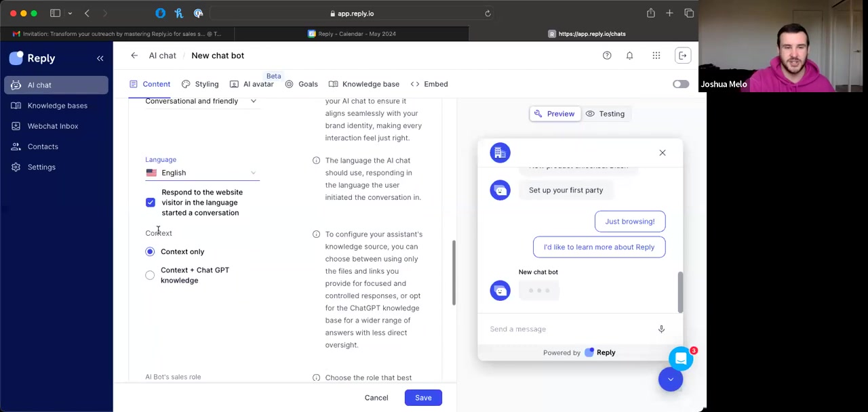Click info icon beside context description
The image size is (868, 412).
tap(316, 234)
